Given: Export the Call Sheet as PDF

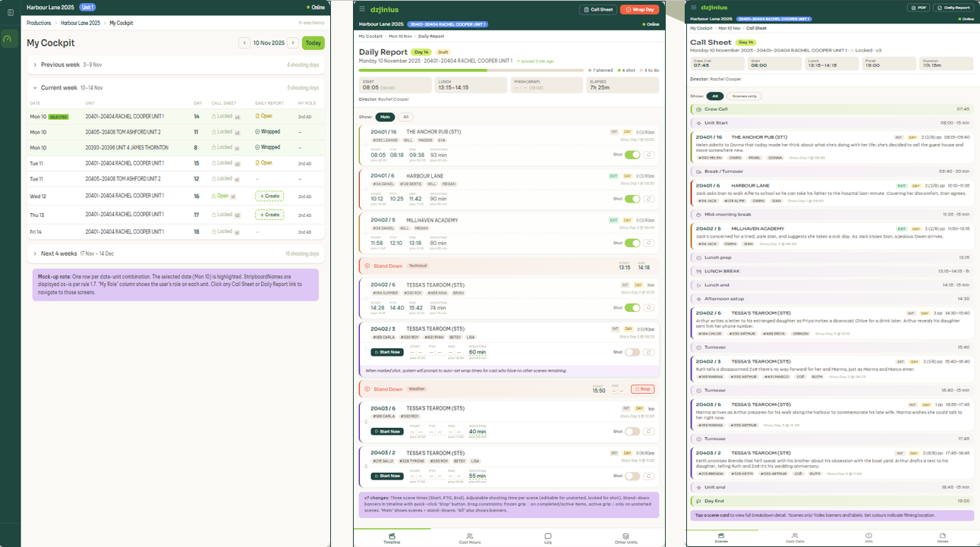Looking at the screenshot, I should pyautogui.click(x=919, y=8).
